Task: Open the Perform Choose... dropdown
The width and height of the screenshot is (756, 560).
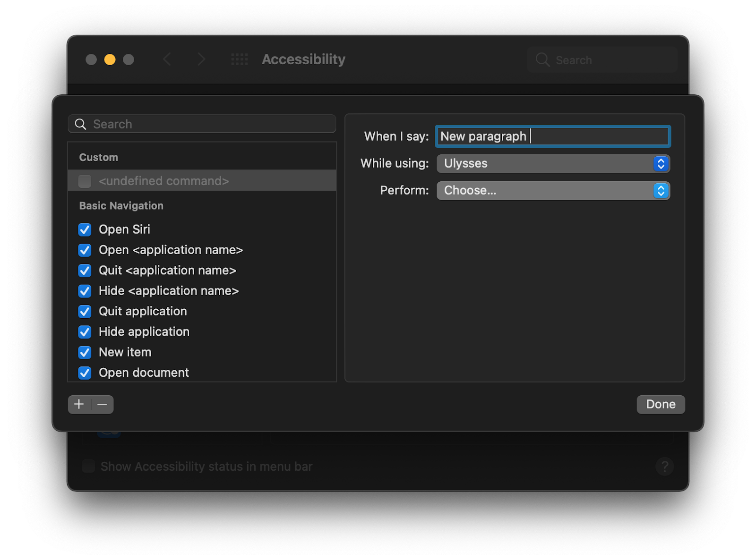Action: 553,191
